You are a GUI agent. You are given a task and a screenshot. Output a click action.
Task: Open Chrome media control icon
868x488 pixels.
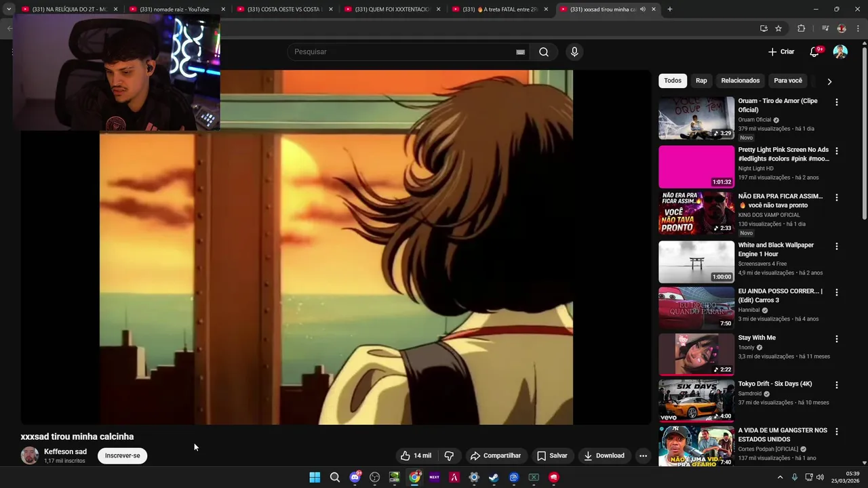[825, 28]
